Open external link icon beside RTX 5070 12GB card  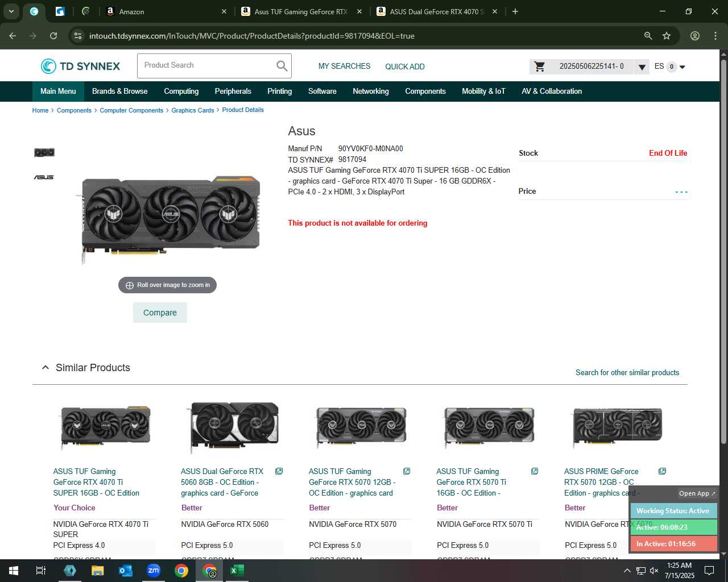(407, 471)
